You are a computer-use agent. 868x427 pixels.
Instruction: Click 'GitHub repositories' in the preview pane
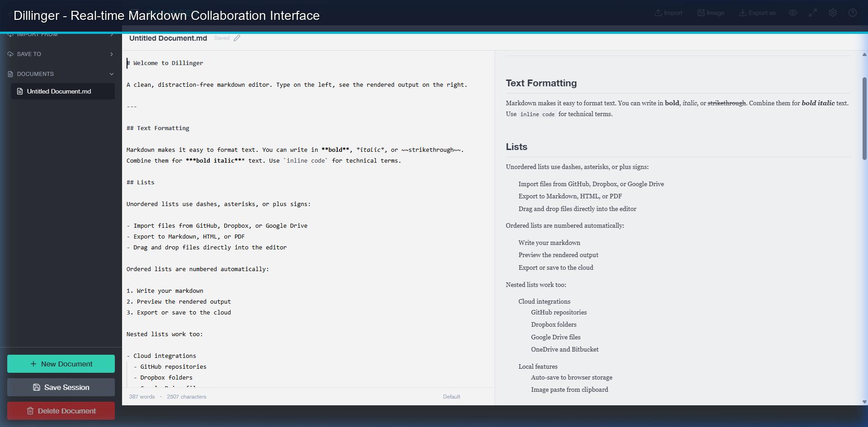pyautogui.click(x=559, y=312)
